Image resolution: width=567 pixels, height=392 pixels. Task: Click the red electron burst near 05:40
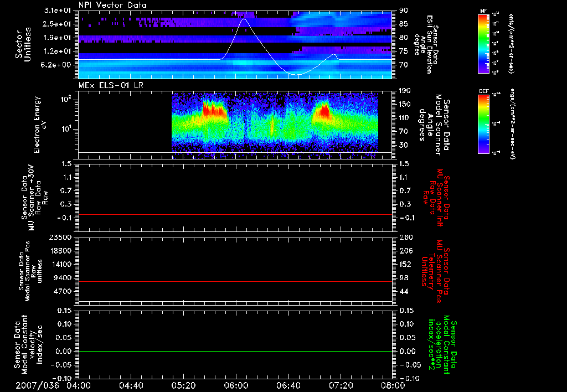point(214,110)
